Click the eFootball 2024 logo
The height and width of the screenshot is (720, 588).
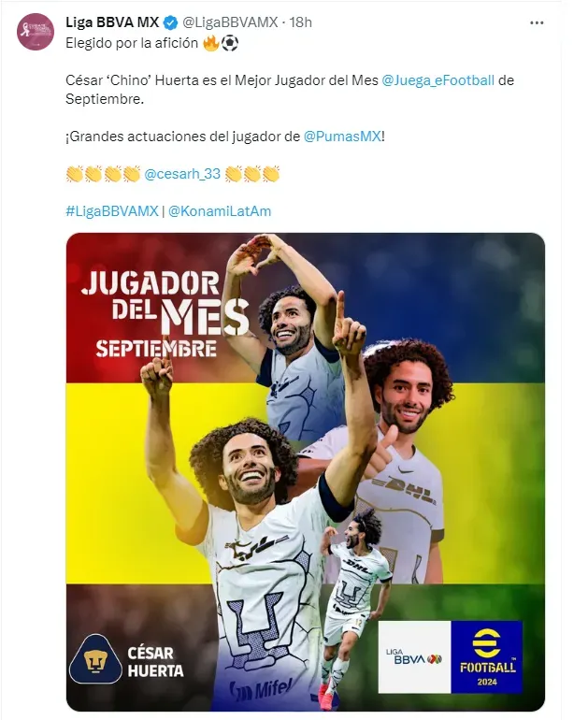(487, 657)
